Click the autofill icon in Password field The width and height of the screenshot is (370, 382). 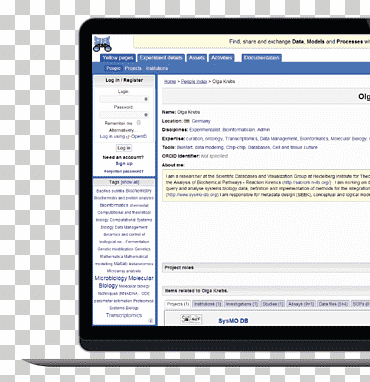(x=146, y=115)
